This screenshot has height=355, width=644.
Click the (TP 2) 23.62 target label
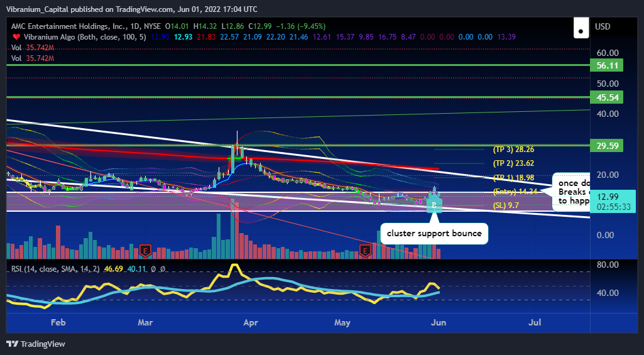coord(513,163)
